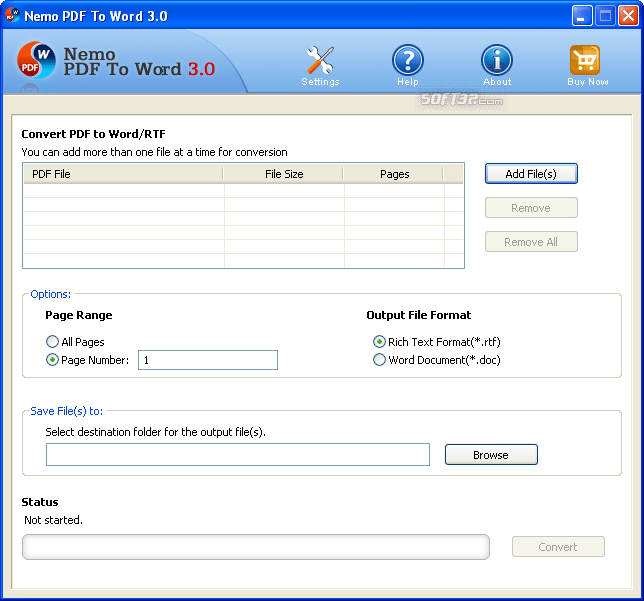Click the destination folder path field

(x=238, y=454)
